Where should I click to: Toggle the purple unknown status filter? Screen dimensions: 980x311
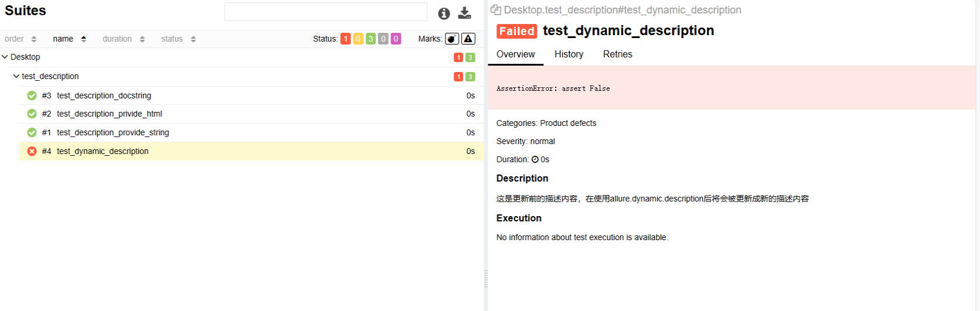[x=396, y=39]
